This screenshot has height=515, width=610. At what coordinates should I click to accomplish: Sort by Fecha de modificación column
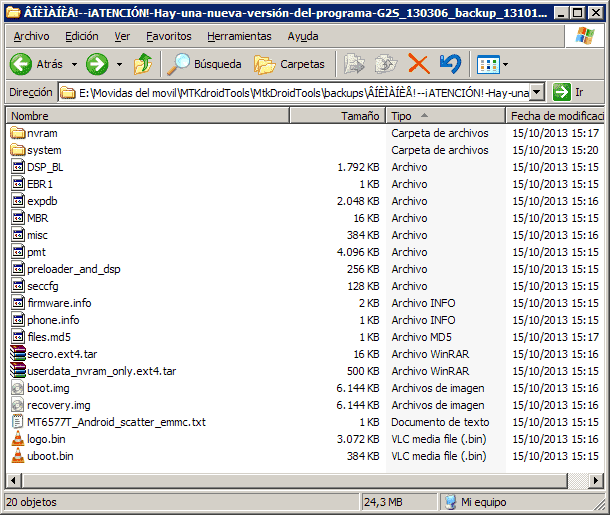pyautogui.click(x=555, y=116)
